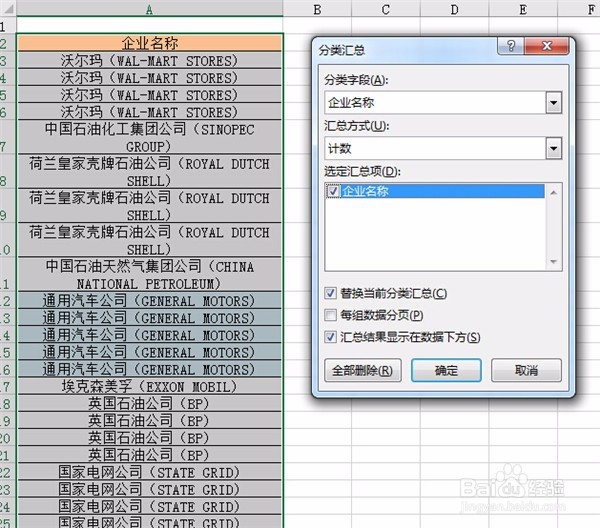Confirm with the 确定 button
This screenshot has height=528, width=600.
pyautogui.click(x=446, y=370)
